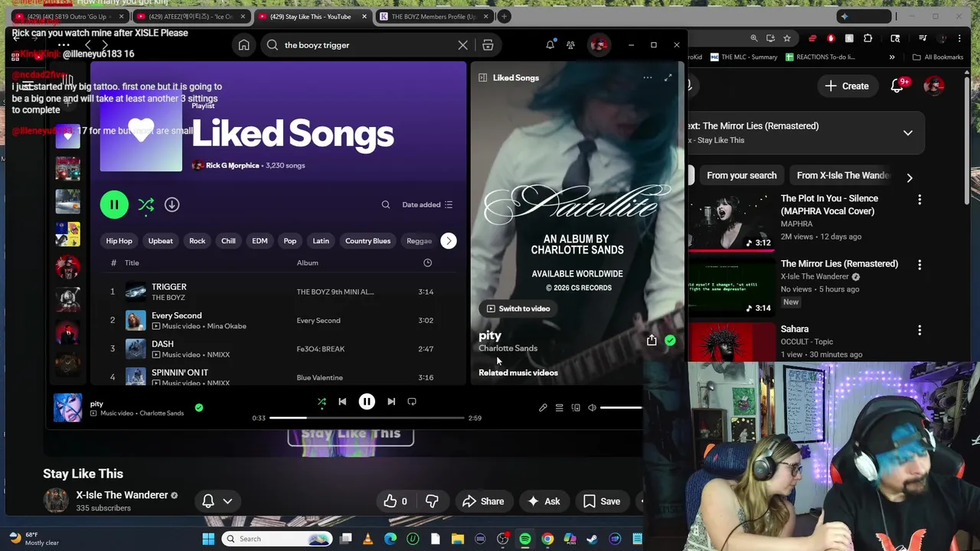Open options for The Mirror Lies video
The width and height of the screenshot is (980, 551).
tap(920, 265)
